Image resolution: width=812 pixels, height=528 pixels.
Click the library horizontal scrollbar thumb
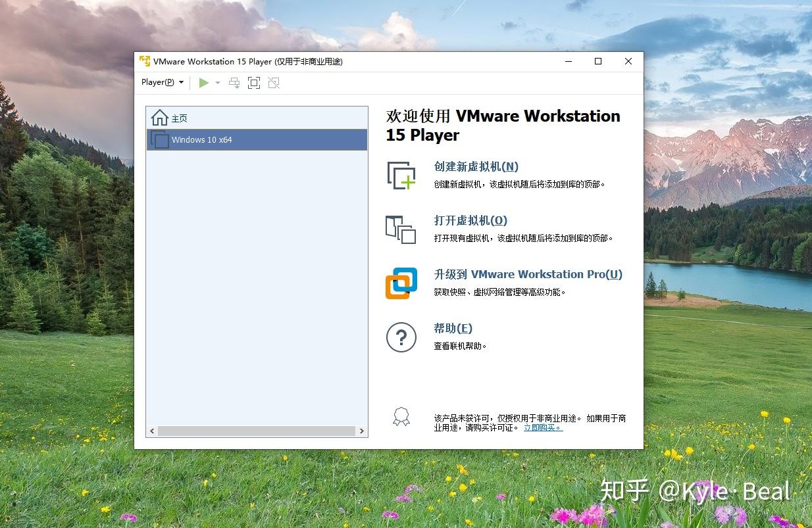point(257,431)
